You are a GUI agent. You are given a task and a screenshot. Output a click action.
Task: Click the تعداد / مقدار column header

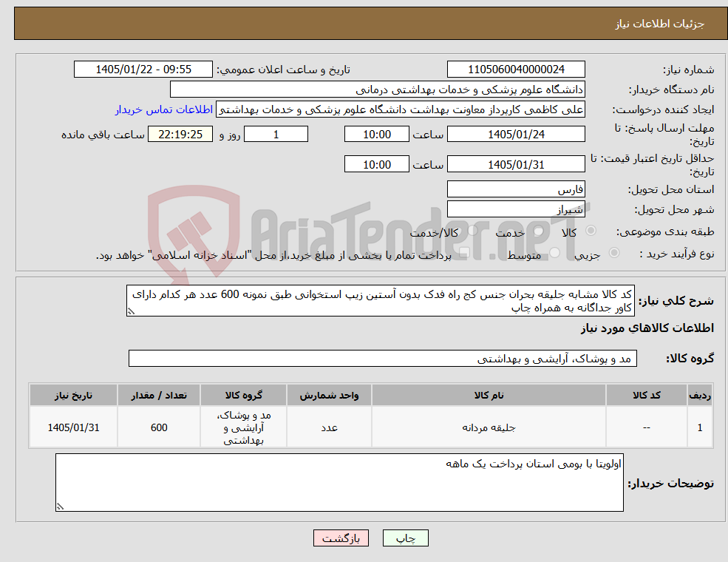(159, 396)
